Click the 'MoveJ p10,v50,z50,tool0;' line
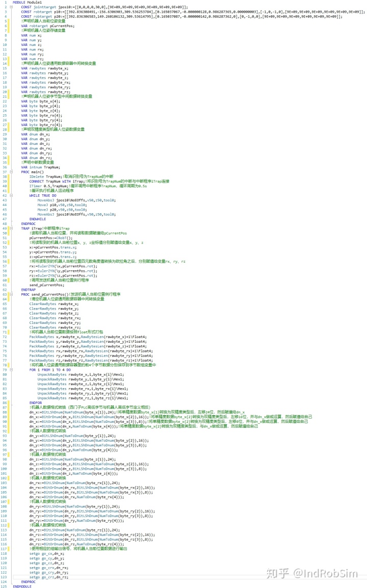The height and width of the screenshot is (588, 367). (x=62, y=204)
